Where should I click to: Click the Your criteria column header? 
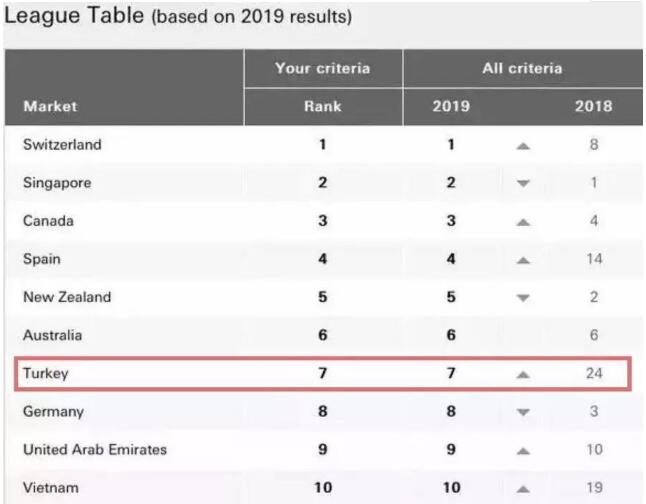coord(322,69)
